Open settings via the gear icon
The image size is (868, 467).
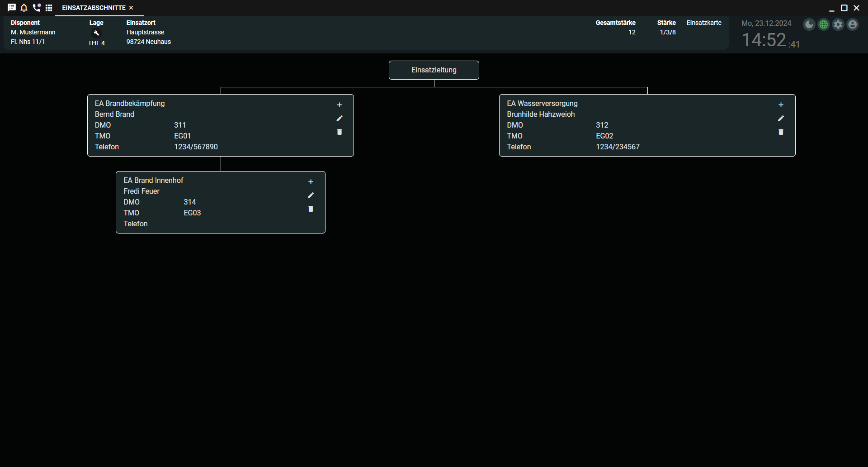[838, 24]
